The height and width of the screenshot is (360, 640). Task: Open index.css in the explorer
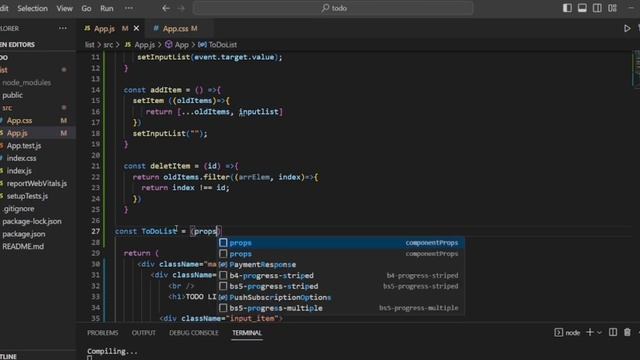[x=21, y=158]
